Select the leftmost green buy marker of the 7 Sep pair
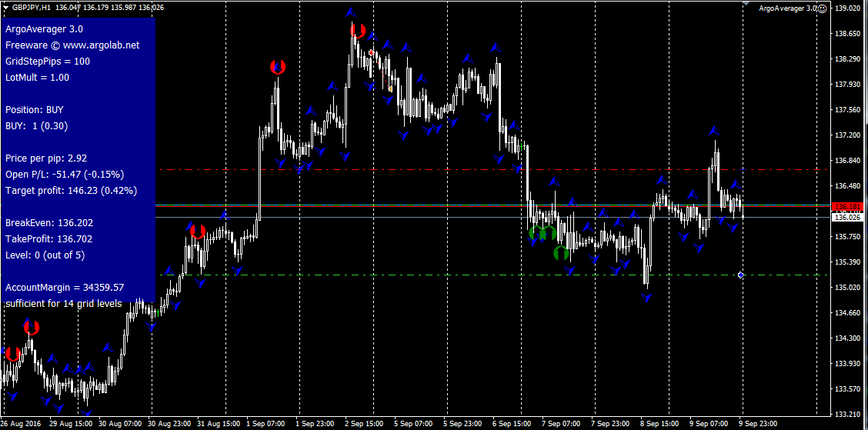868x430 pixels. pyautogui.click(x=536, y=233)
